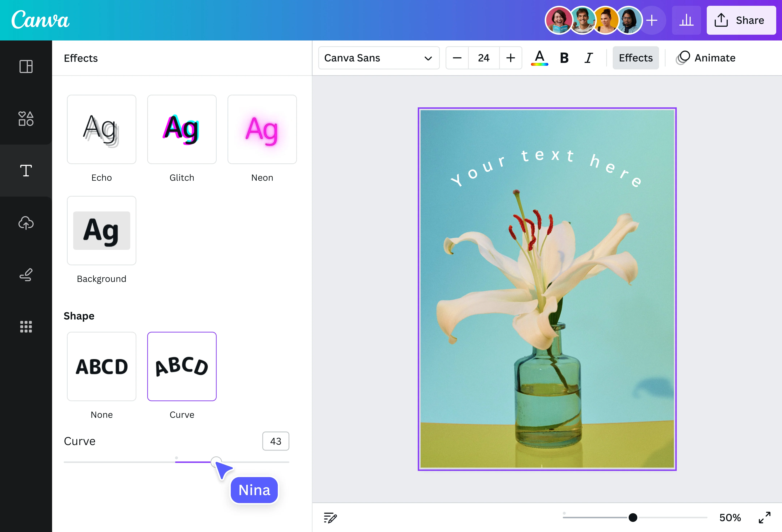Select the Text tool in sidebar
Image resolution: width=782 pixels, height=532 pixels.
26,171
